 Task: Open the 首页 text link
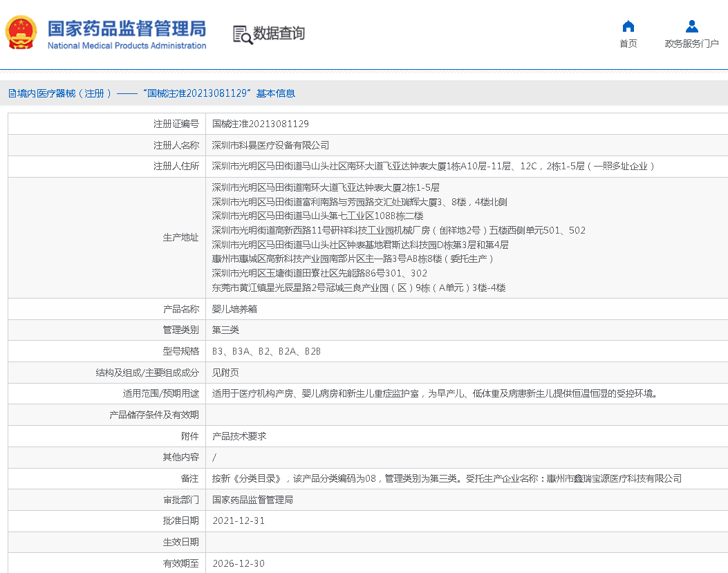click(x=628, y=44)
